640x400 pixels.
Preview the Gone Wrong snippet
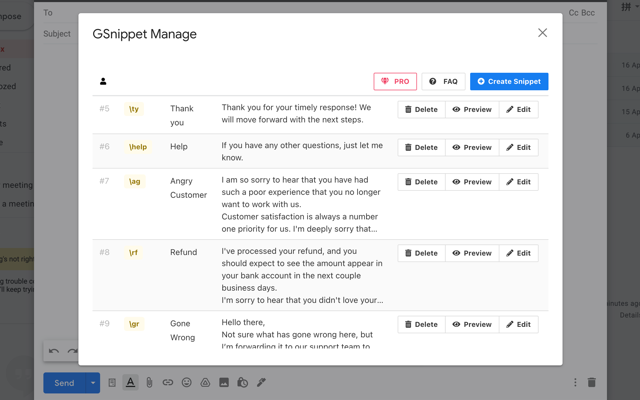pos(472,324)
